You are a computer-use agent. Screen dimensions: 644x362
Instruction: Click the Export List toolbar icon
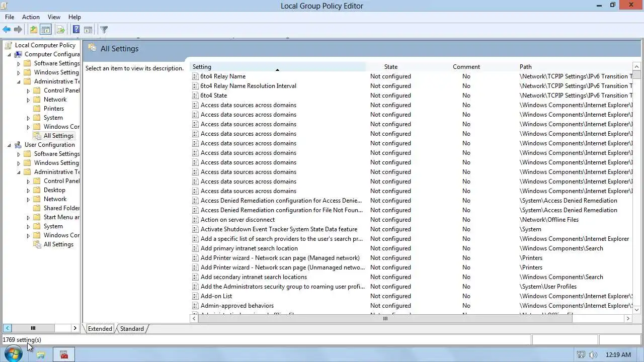pyautogui.click(x=61, y=30)
